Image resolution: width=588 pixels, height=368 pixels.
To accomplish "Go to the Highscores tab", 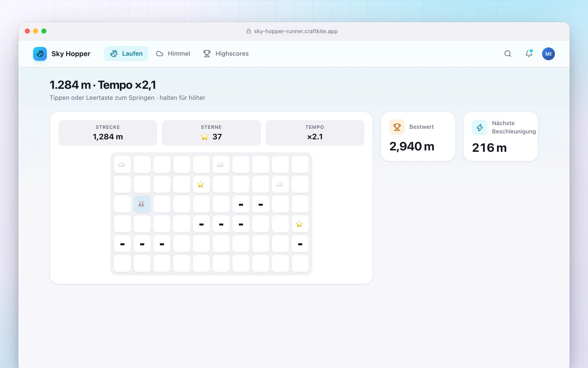I will click(x=226, y=54).
